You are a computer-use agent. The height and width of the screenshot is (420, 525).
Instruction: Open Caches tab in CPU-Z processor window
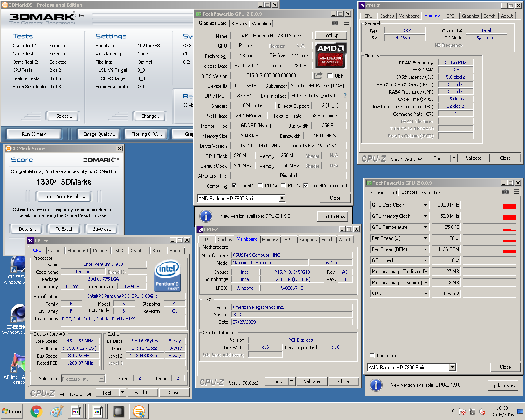pos(55,251)
